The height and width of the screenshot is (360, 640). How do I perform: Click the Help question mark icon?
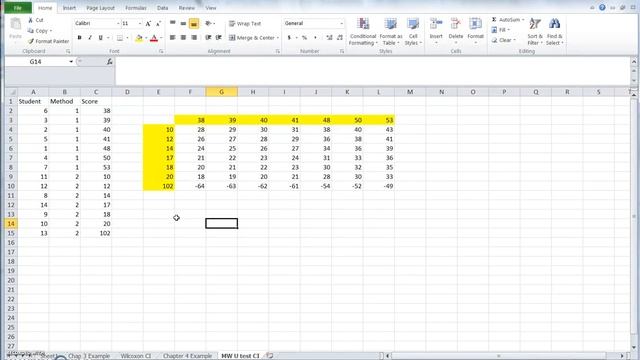point(602,7)
